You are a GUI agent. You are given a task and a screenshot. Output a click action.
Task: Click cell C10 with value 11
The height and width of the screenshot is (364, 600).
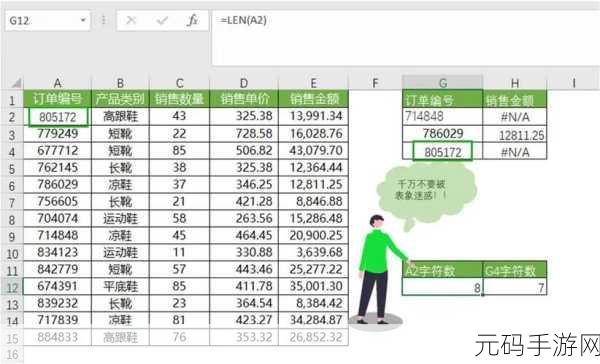(x=179, y=252)
